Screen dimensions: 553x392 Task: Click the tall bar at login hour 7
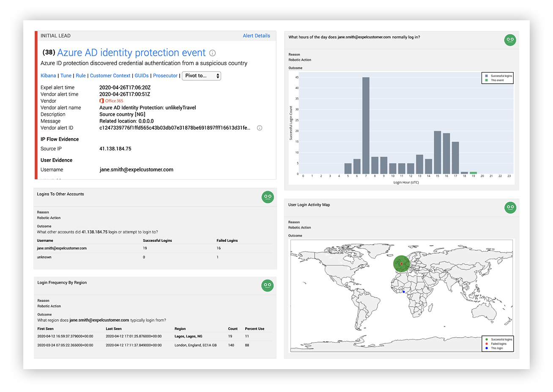(x=366, y=126)
